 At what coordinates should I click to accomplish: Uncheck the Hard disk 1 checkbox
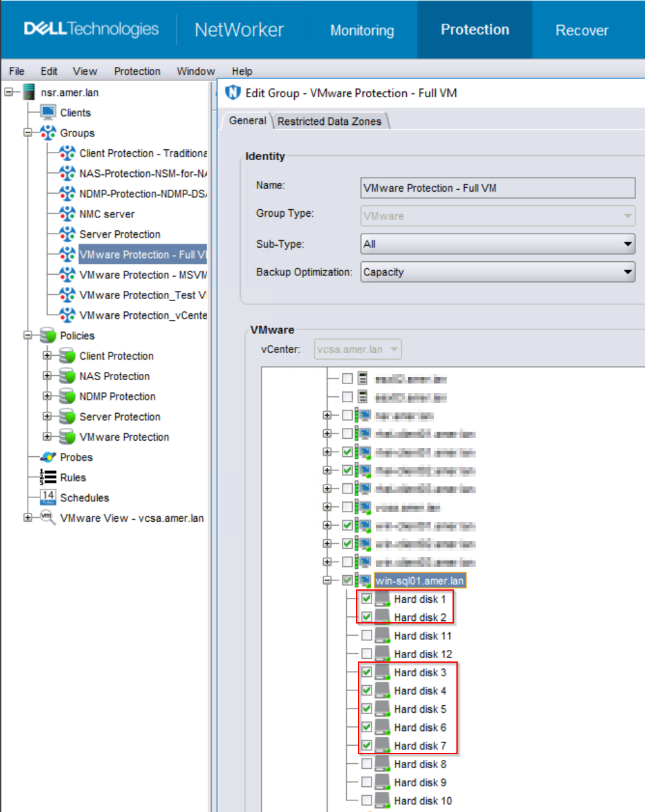pyautogui.click(x=366, y=599)
